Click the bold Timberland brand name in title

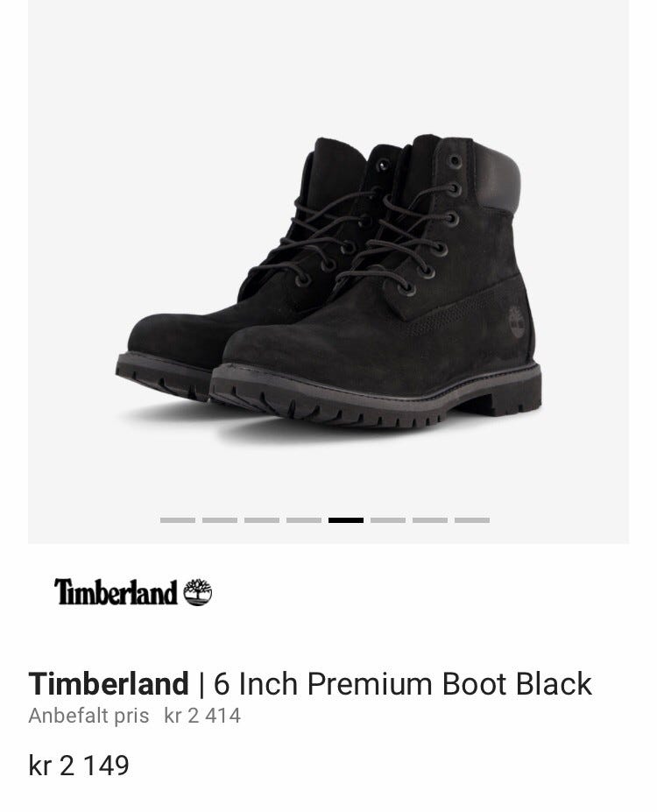109,683
